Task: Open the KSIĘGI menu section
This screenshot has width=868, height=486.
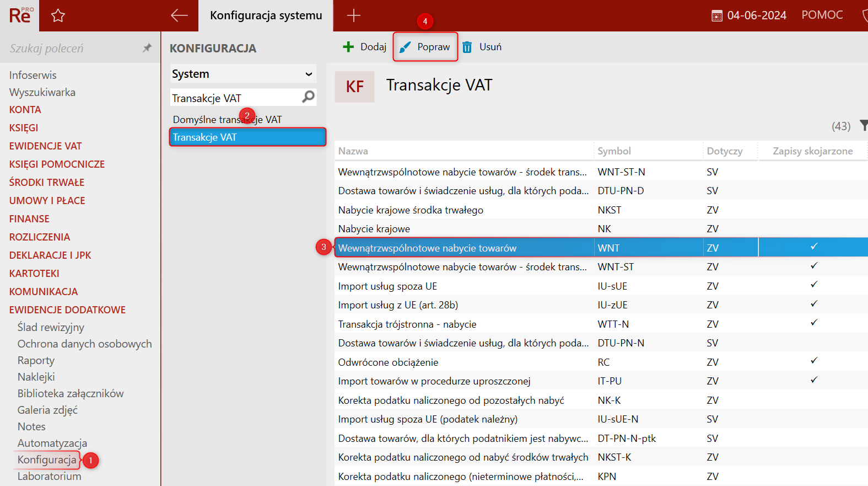Action: pos(24,128)
